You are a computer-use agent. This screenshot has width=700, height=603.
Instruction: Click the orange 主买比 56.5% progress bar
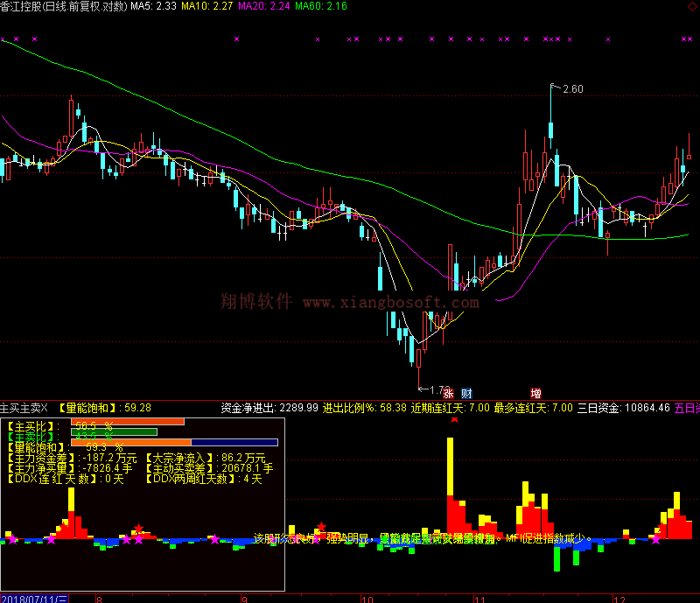tap(128, 422)
